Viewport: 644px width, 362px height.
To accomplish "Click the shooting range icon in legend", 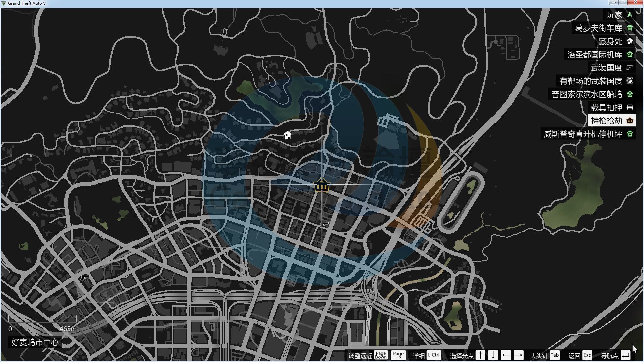I will [630, 81].
